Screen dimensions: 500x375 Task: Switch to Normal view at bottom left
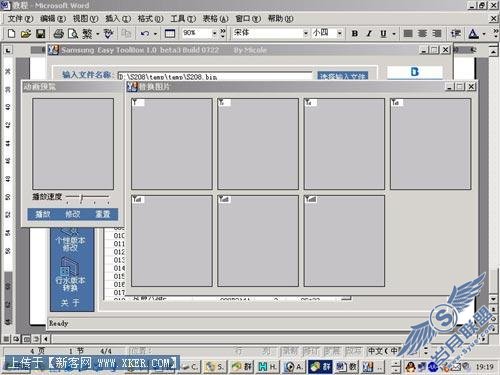pos(6,339)
